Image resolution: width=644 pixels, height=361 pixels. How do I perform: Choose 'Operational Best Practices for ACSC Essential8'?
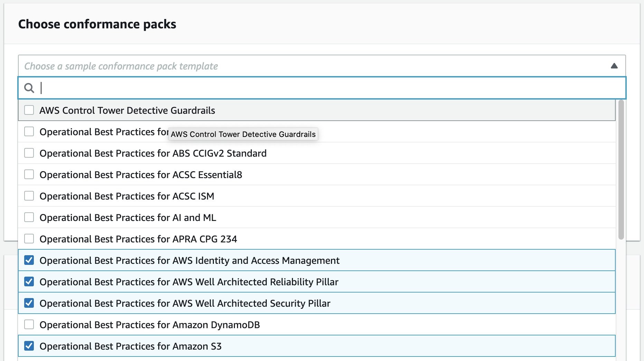(x=141, y=175)
